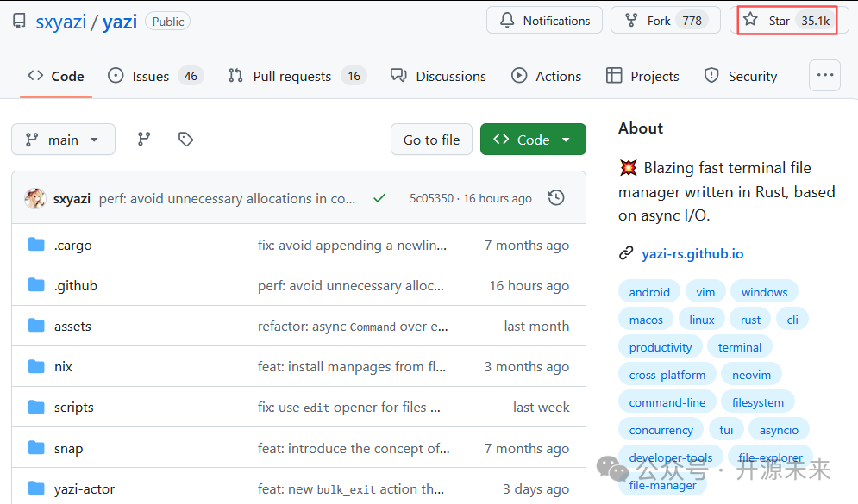Click the sxyazi author avatar
858x504 pixels.
35,198
